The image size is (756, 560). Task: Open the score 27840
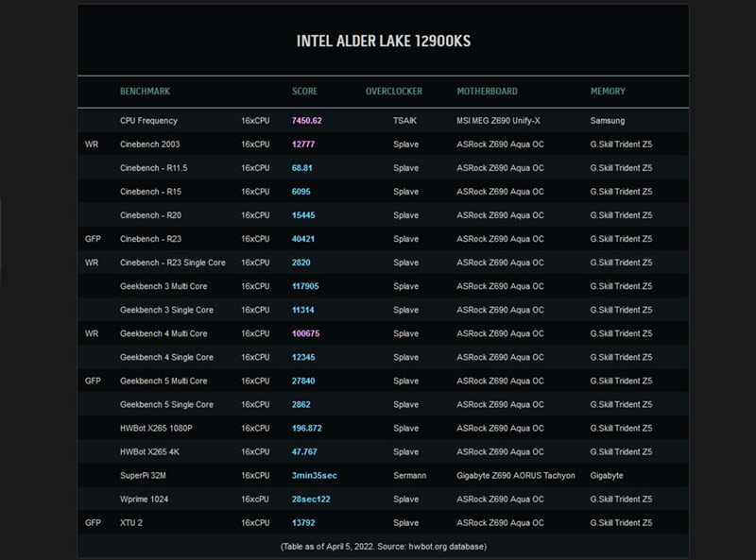pos(303,381)
